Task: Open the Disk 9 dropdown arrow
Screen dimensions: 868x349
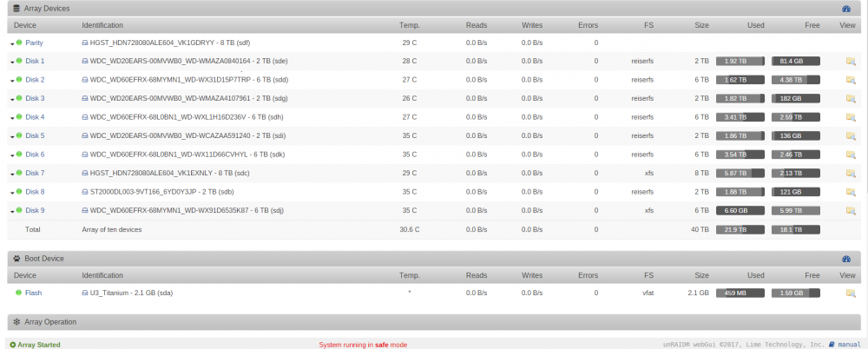Action: pos(12,212)
